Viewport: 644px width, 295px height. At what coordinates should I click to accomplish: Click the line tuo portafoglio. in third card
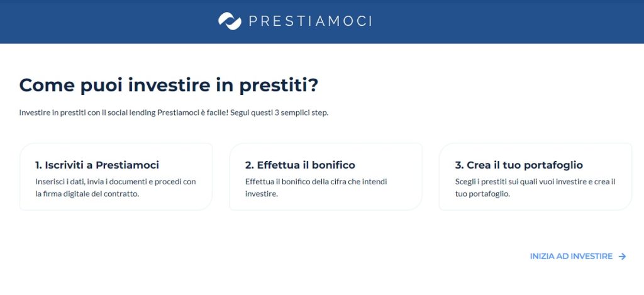482,194
